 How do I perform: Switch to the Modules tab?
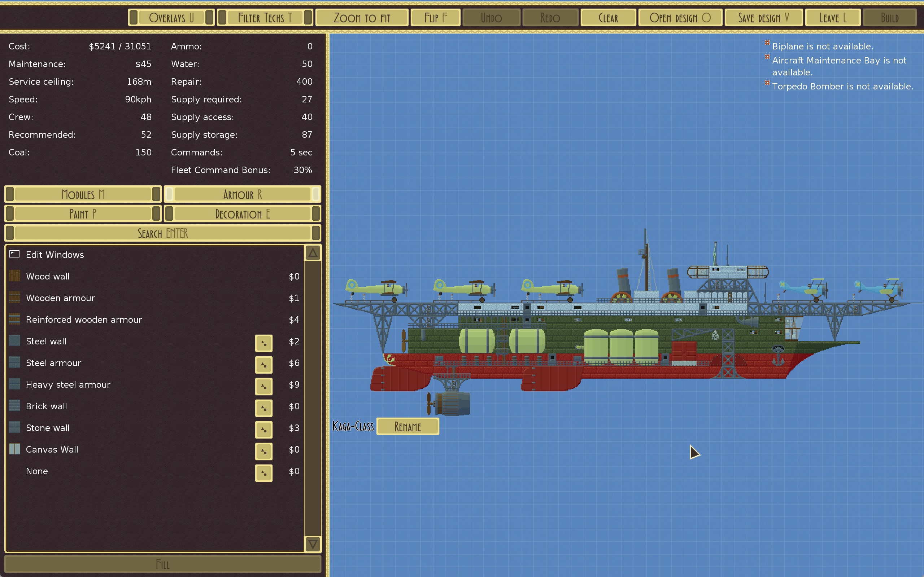tap(83, 194)
